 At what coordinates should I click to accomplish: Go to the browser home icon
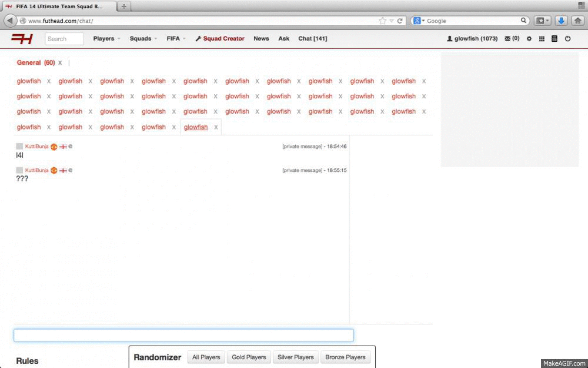pos(577,21)
